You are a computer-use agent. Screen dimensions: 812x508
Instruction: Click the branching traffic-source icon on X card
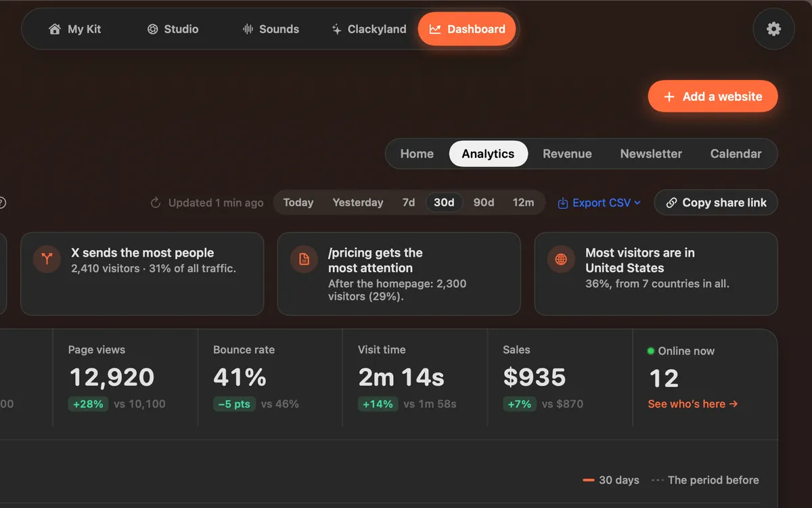(x=47, y=259)
